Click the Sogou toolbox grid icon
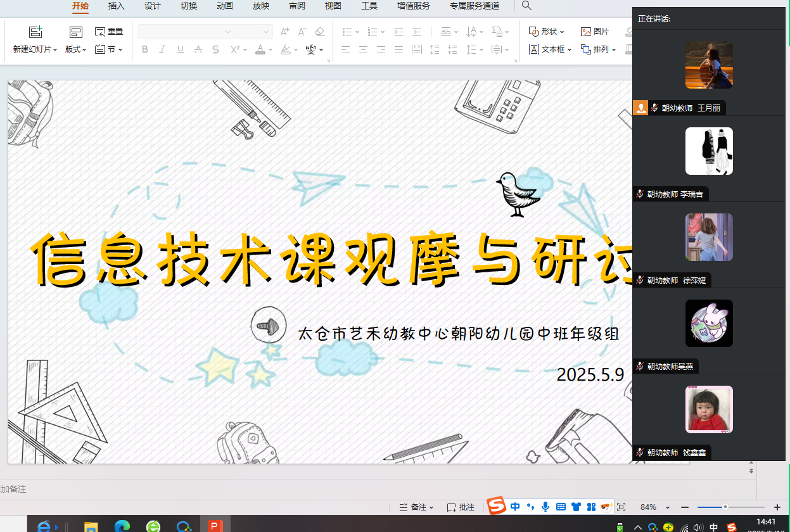The image size is (790, 532). [591, 507]
